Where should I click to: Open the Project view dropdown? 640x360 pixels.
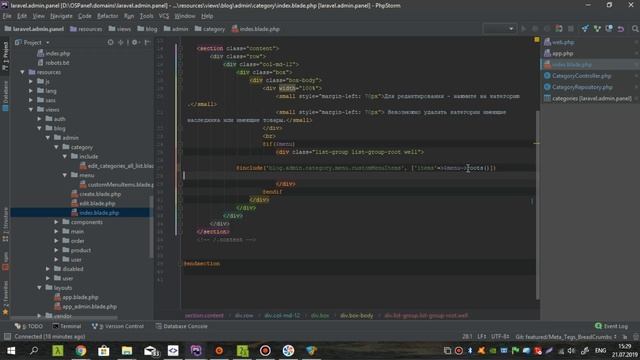(x=32, y=42)
